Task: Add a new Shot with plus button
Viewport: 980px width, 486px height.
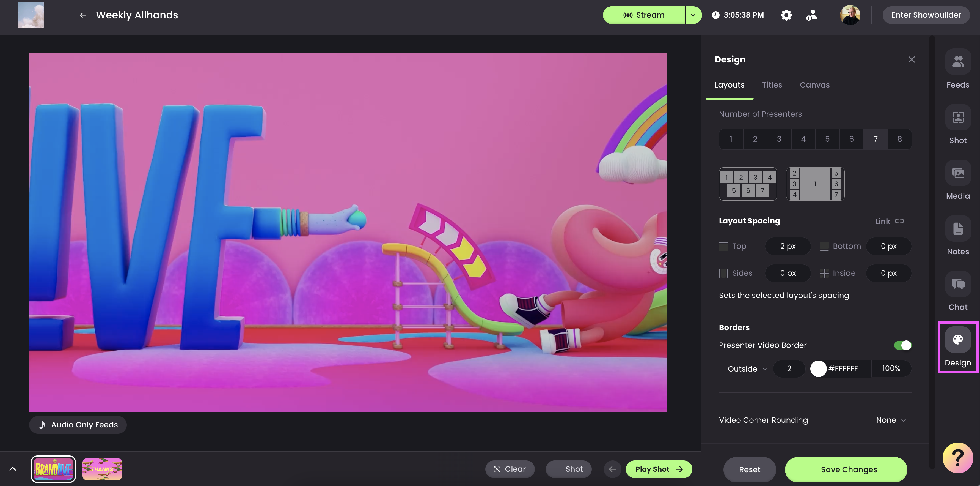Action: tap(568, 469)
